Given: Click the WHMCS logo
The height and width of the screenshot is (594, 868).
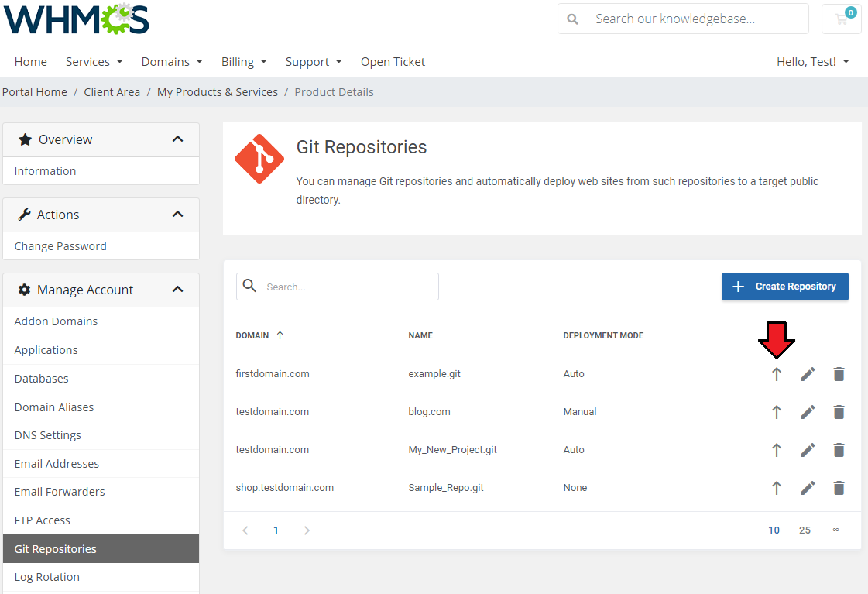Looking at the screenshot, I should (x=76, y=19).
